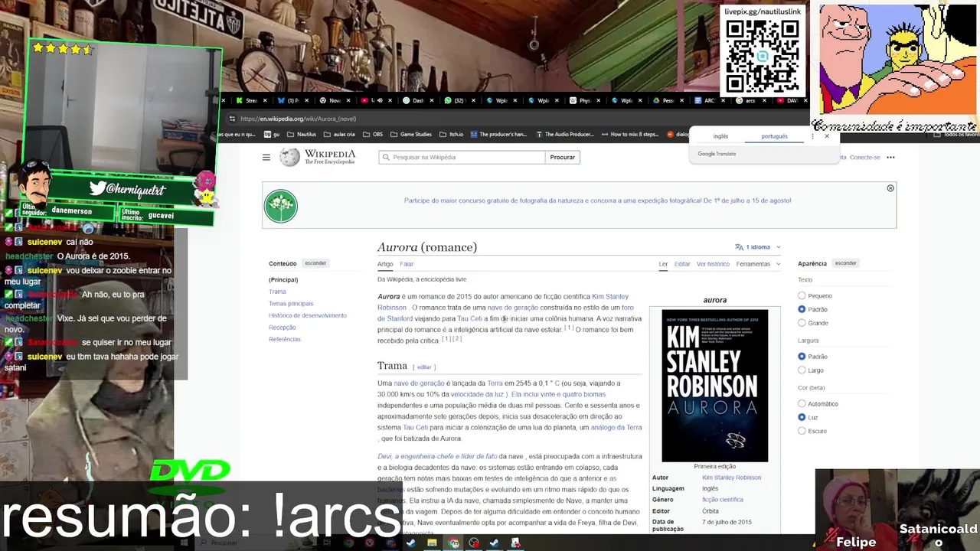Select inglês tab in Google Translate popup
The height and width of the screenshot is (551, 980).
pos(720,136)
